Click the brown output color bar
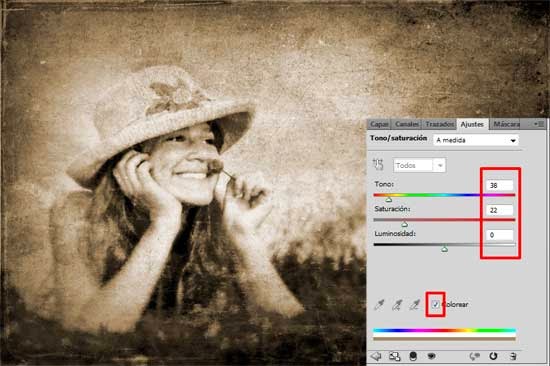Screen dimensions: 550x366 (x=444, y=339)
